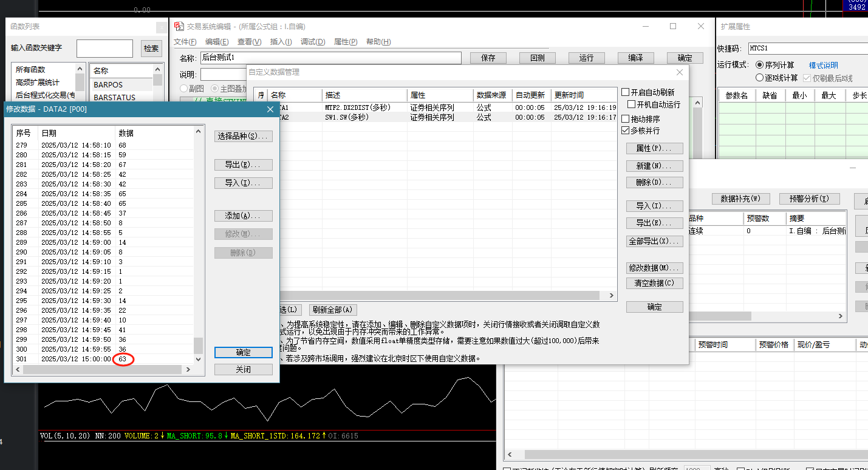This screenshot has height=470, width=868.
Task: Enable the 开启自动刷新 checkbox
Action: [x=626, y=92]
